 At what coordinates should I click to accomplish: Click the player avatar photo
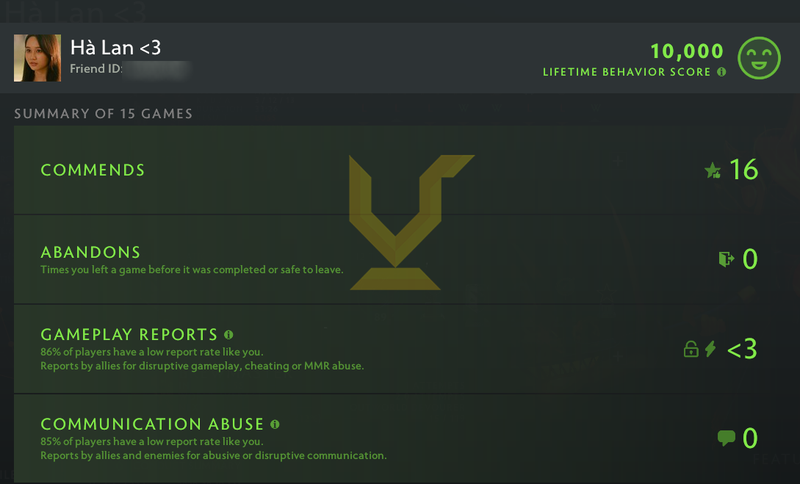tap(37, 58)
